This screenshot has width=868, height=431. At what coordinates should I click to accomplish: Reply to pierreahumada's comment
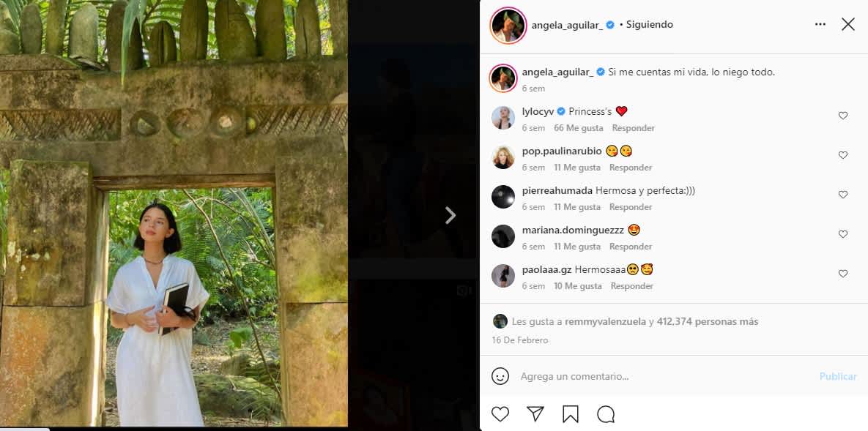630,207
